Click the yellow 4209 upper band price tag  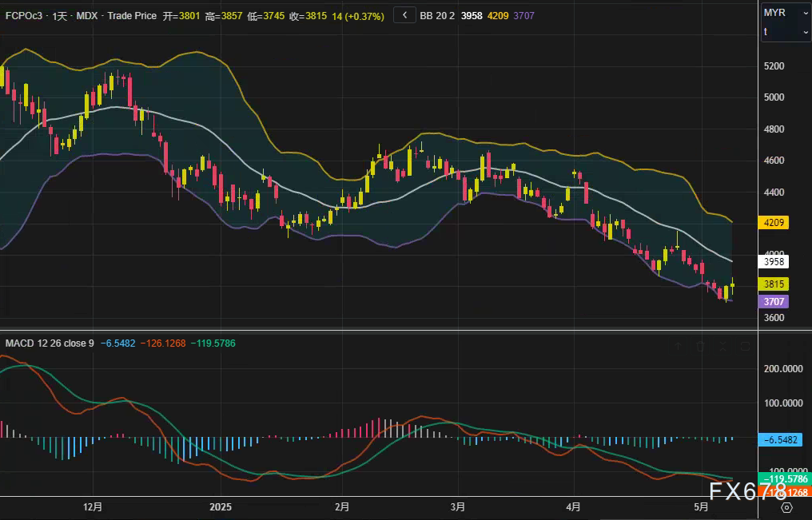point(774,224)
